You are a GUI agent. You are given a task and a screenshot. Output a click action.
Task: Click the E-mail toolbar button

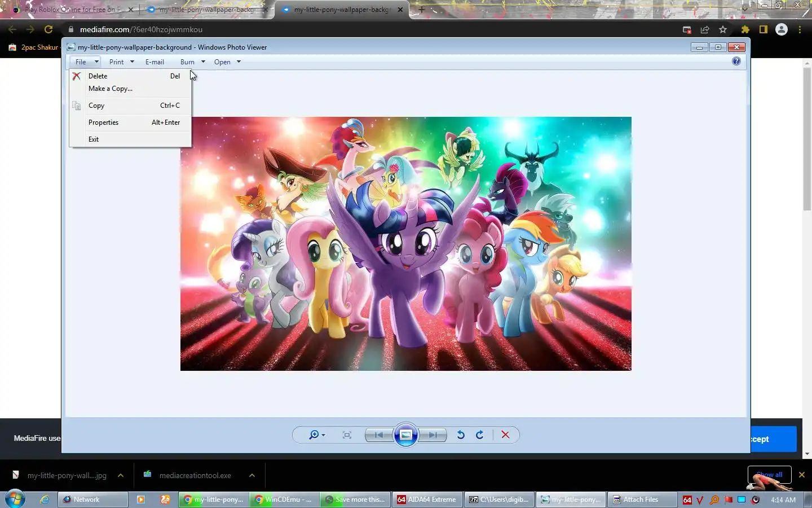(x=155, y=62)
